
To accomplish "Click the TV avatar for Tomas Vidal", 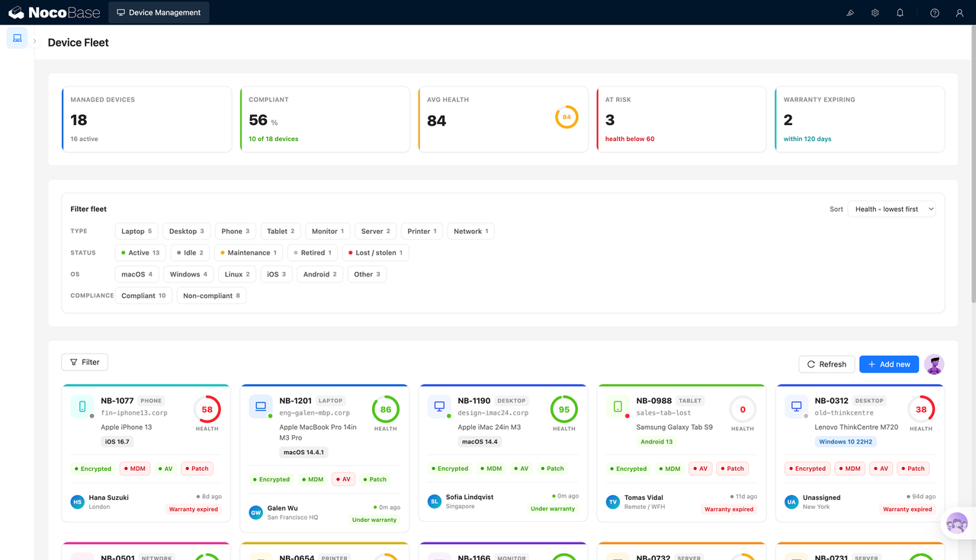I will tap(612, 501).
